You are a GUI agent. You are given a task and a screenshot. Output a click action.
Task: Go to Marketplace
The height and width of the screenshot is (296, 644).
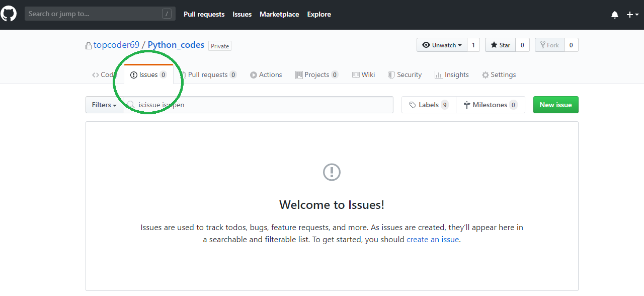(x=279, y=14)
